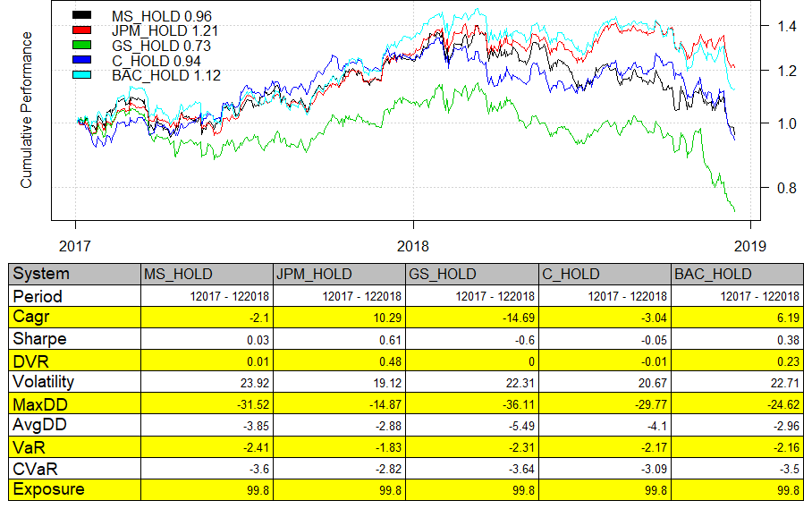
Task: Click MS_HOLD VaR value -2.41
Action: pyautogui.click(x=256, y=448)
